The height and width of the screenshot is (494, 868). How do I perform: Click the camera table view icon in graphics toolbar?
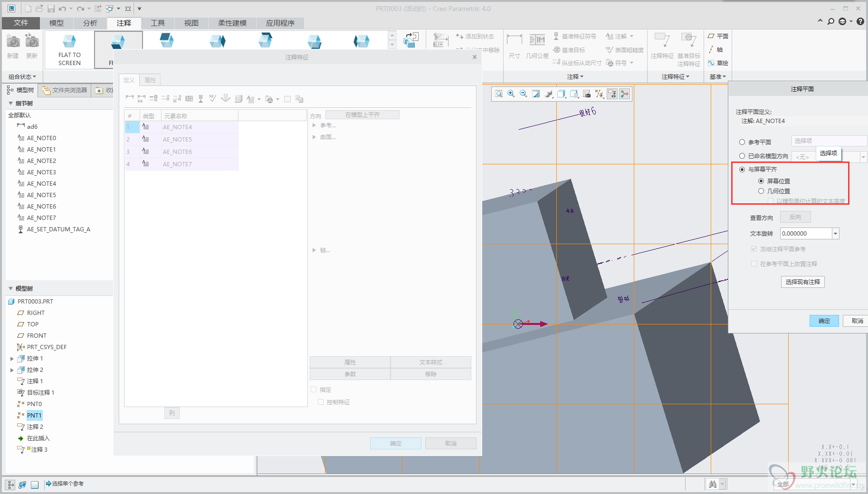587,94
